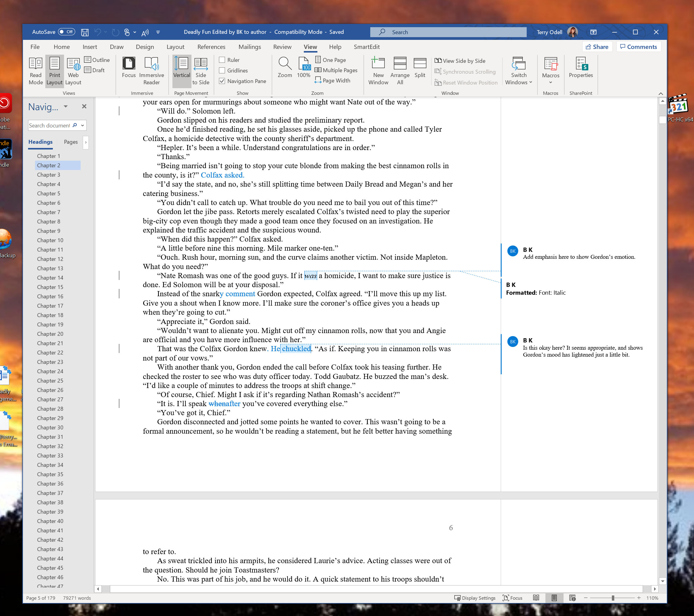Screen dimensions: 694x616
Task: Click the Save icon in title bar
Action: [85, 32]
